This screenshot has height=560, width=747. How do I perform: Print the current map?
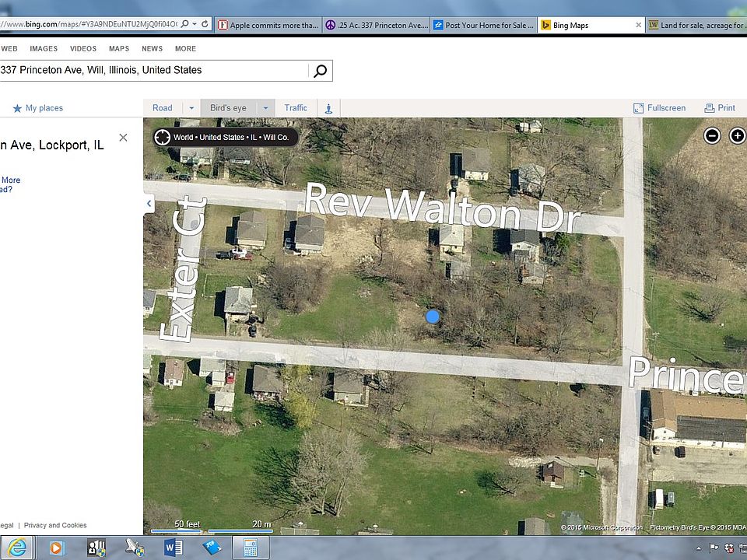[720, 108]
